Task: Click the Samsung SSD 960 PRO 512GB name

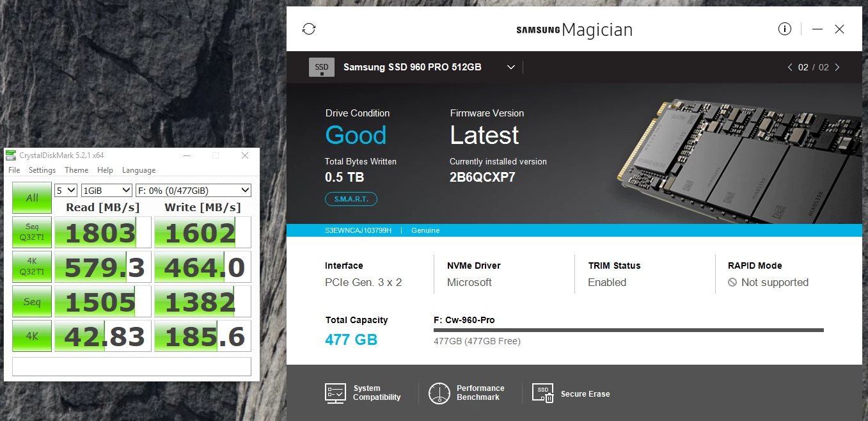Action: click(413, 67)
